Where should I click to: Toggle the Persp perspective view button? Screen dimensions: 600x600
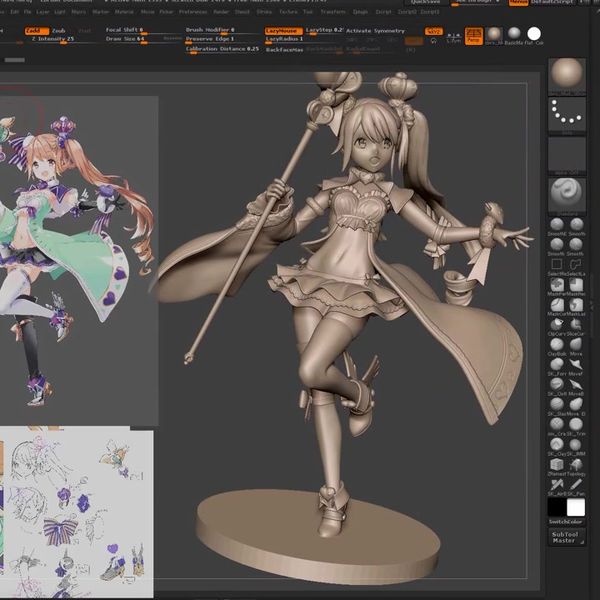tap(473, 36)
